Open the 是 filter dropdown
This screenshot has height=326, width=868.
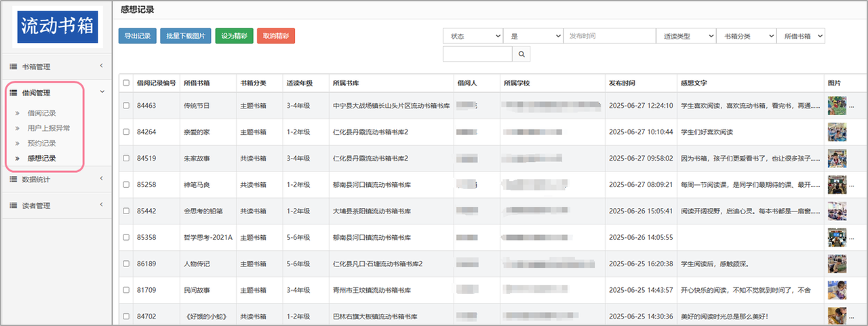pyautogui.click(x=533, y=36)
